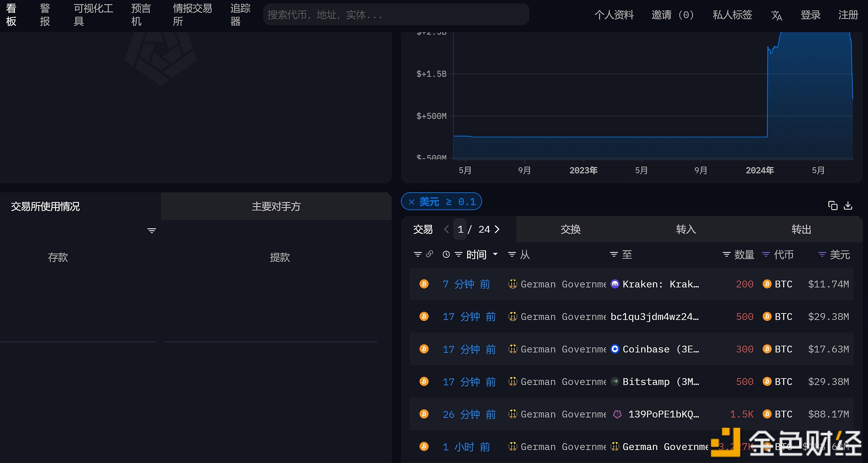Image resolution: width=868 pixels, height=463 pixels.
Task: Open Bitstamp (3M… recipient entity
Action: click(x=661, y=382)
